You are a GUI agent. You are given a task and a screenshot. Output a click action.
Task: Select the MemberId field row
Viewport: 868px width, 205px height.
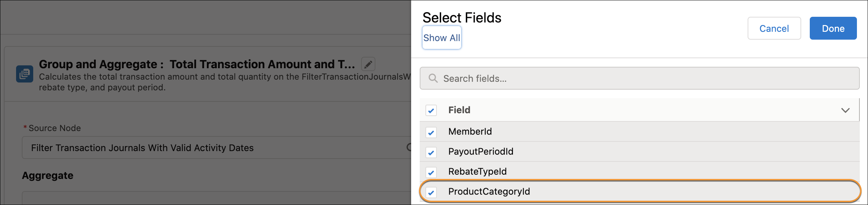coord(639,131)
